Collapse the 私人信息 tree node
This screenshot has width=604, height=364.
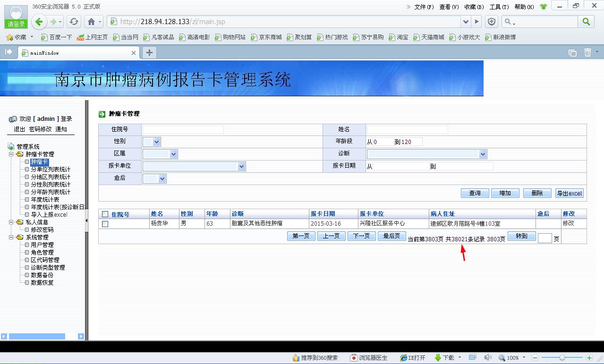coord(11,222)
